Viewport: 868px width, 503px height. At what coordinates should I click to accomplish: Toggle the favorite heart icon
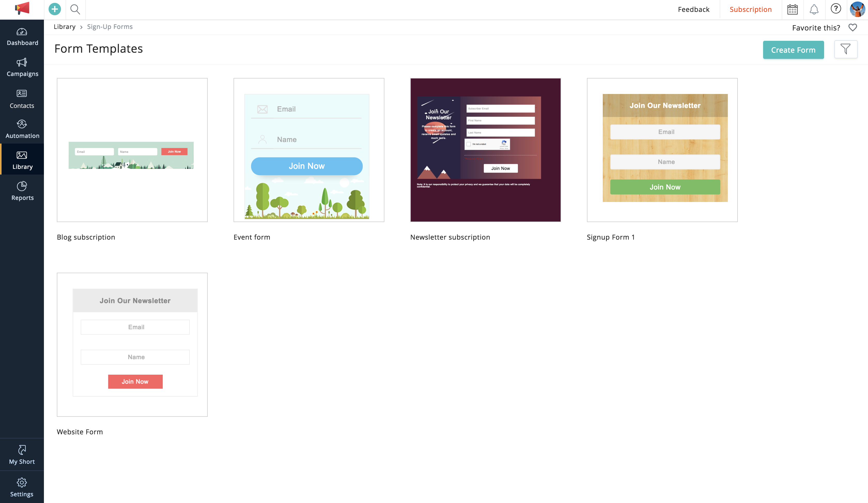point(853,28)
